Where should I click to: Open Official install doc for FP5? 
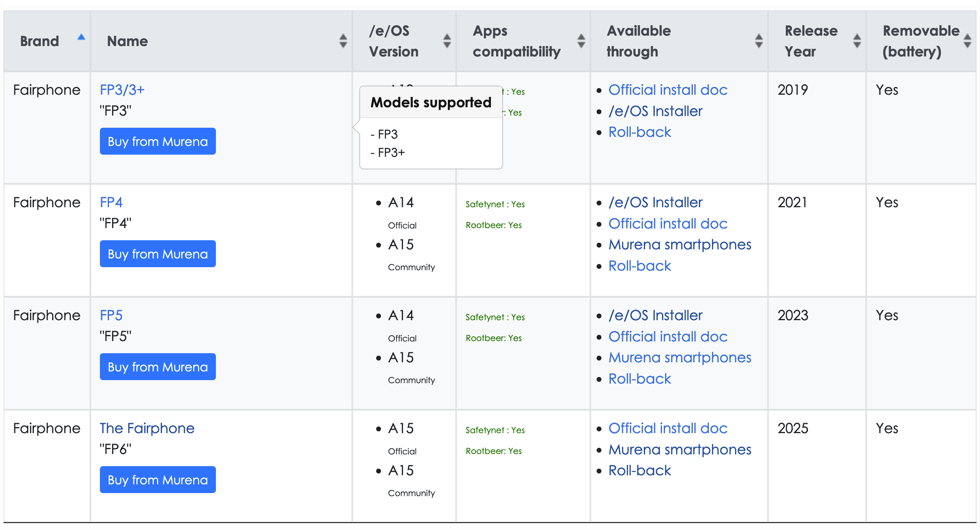point(668,337)
